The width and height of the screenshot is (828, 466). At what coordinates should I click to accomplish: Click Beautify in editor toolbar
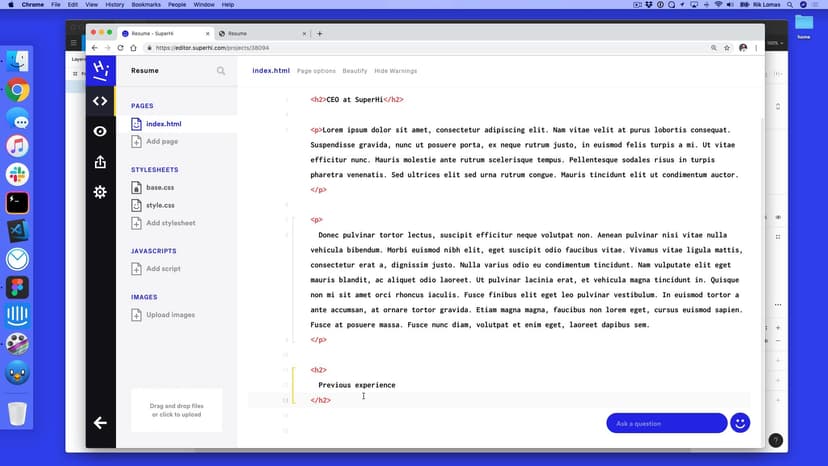[354, 71]
